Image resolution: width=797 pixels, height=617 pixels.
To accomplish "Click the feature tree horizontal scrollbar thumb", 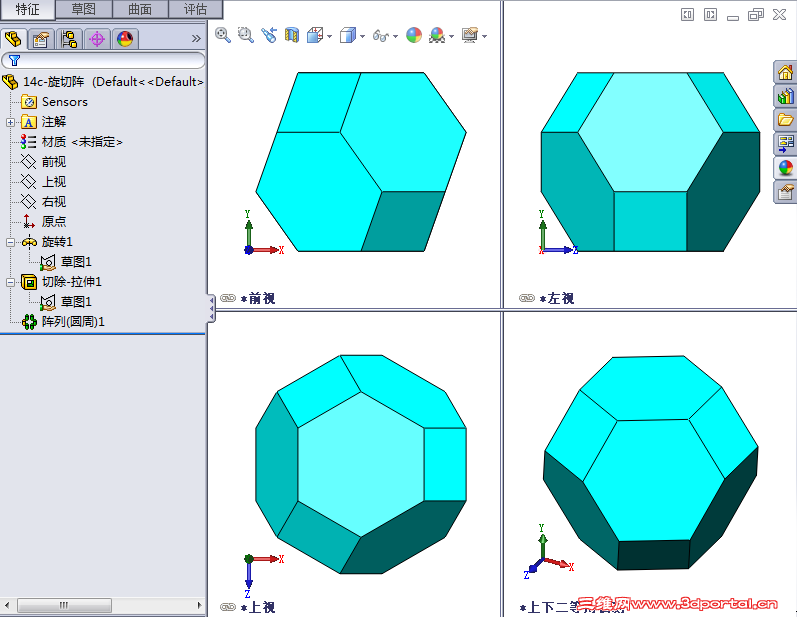I will pyautogui.click(x=65, y=605).
